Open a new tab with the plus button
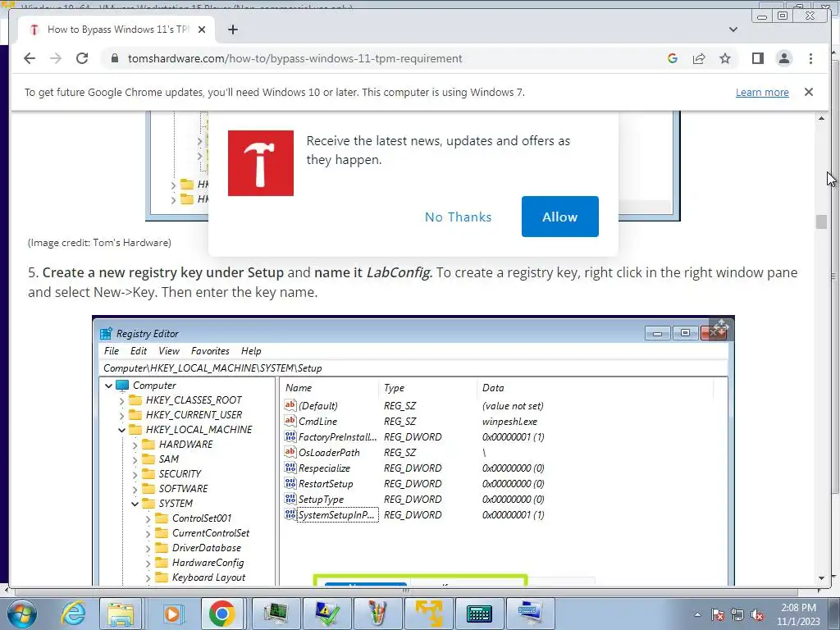This screenshot has width=840, height=630. (232, 30)
